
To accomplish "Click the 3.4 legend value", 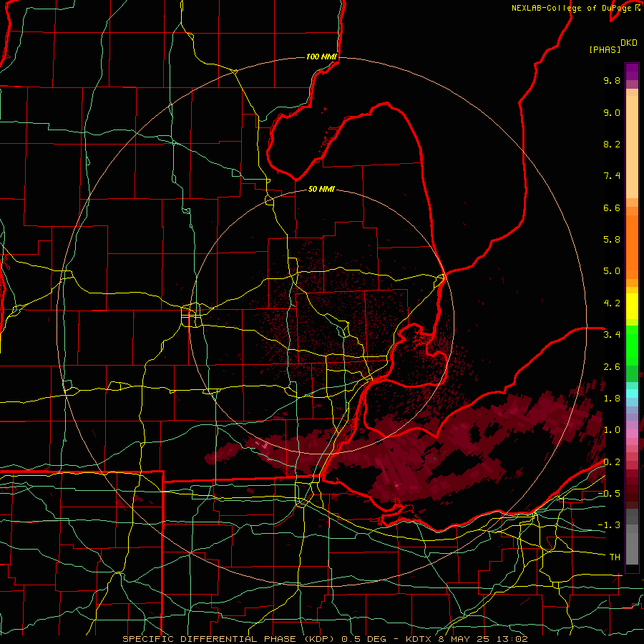I will pos(612,335).
